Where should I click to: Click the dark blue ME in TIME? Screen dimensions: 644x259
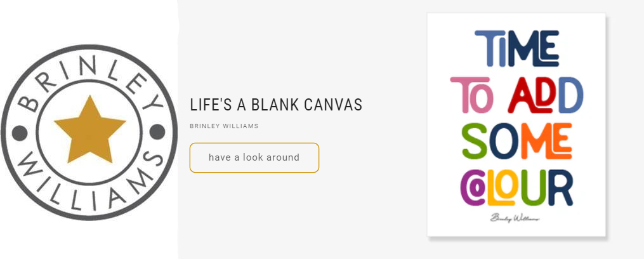(x=534, y=48)
